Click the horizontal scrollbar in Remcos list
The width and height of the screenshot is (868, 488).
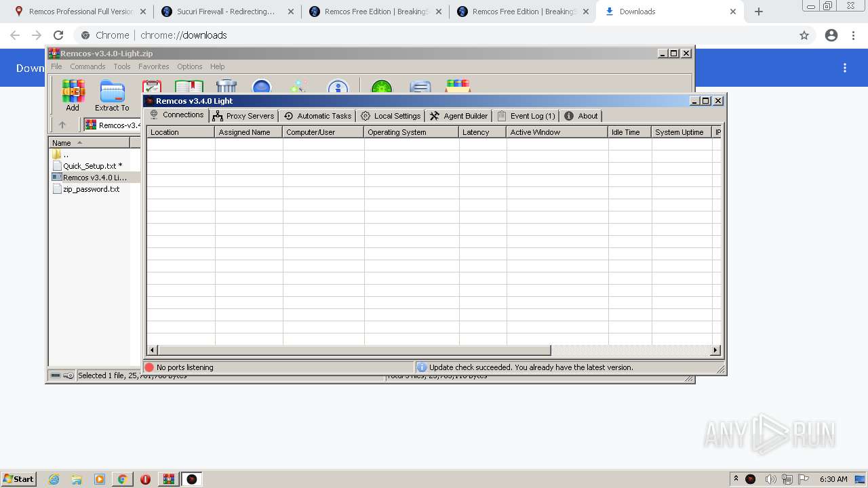[x=355, y=350]
